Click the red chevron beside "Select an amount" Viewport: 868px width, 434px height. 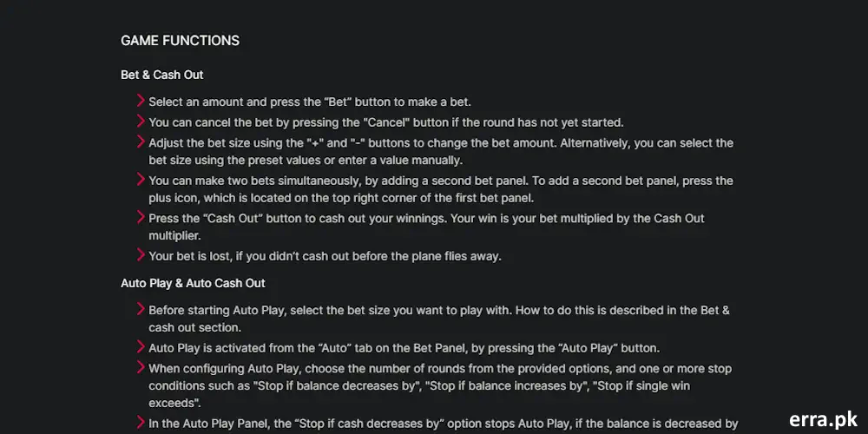(141, 102)
